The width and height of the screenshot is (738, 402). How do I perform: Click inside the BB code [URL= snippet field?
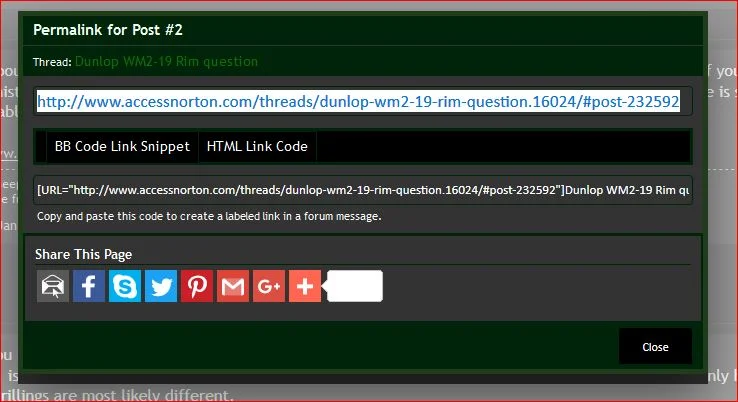tap(362, 190)
